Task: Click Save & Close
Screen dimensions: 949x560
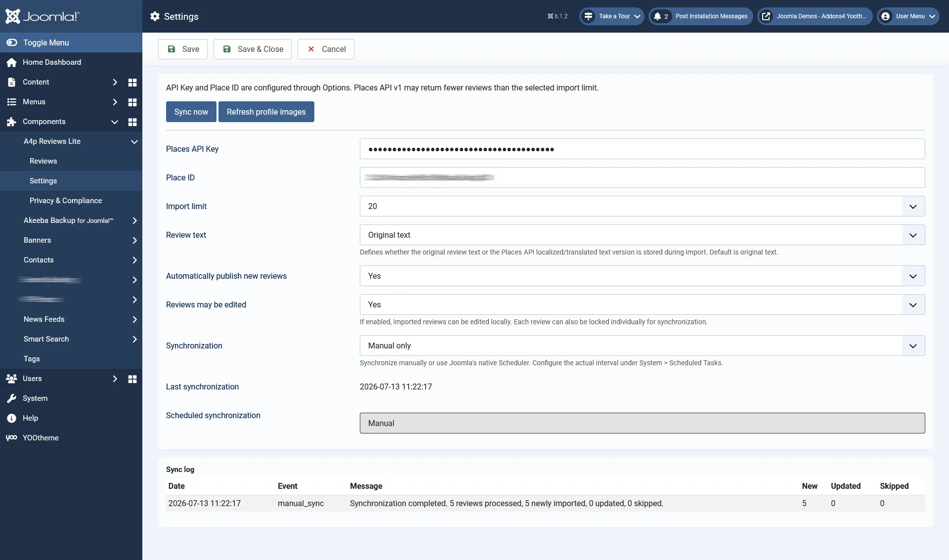Action: (x=253, y=49)
